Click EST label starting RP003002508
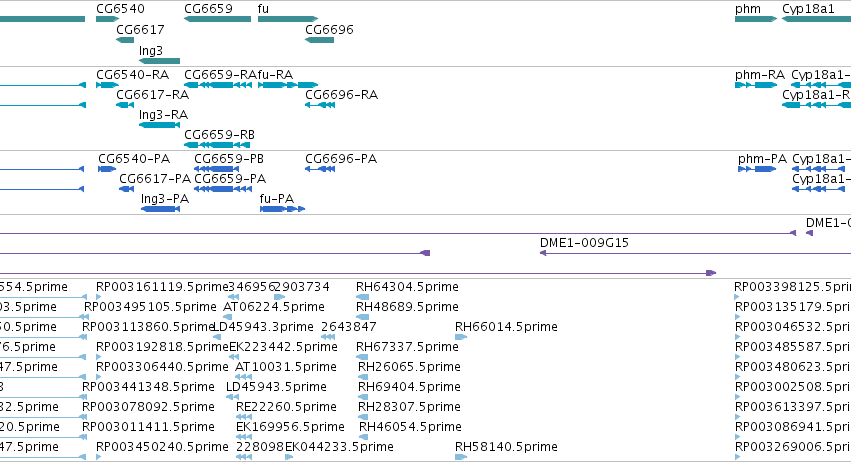The image size is (851, 462). [793, 387]
